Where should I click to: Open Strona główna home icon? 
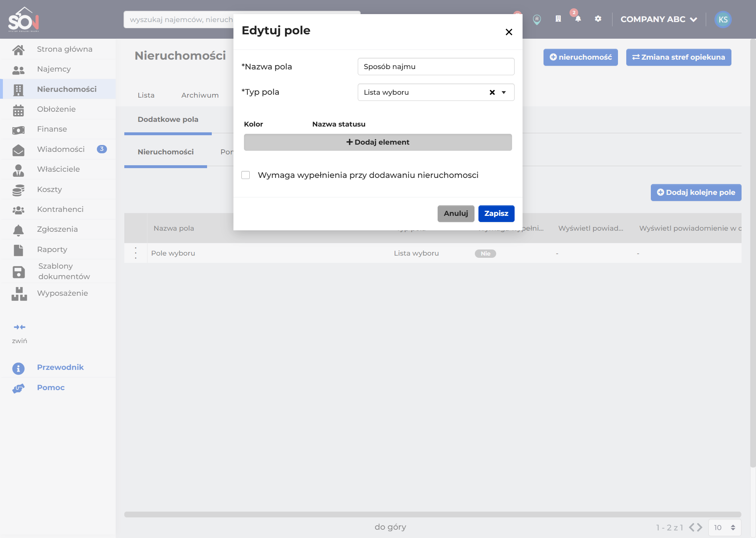click(18, 50)
